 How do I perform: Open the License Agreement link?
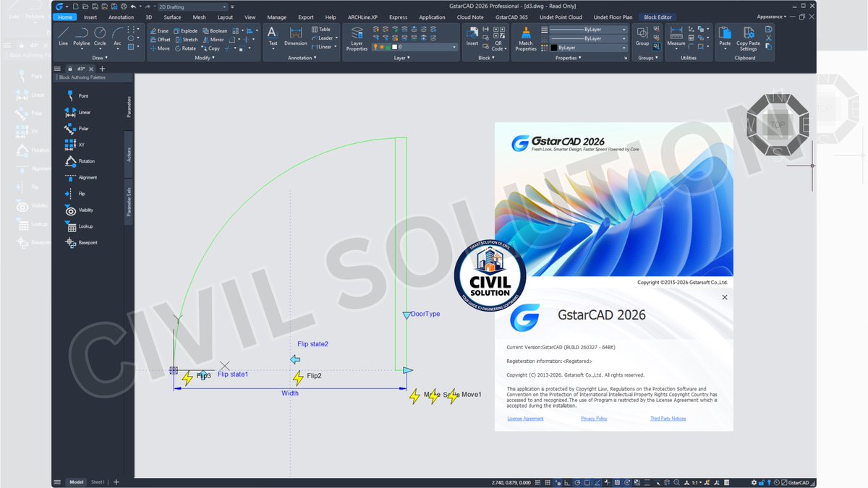click(525, 419)
